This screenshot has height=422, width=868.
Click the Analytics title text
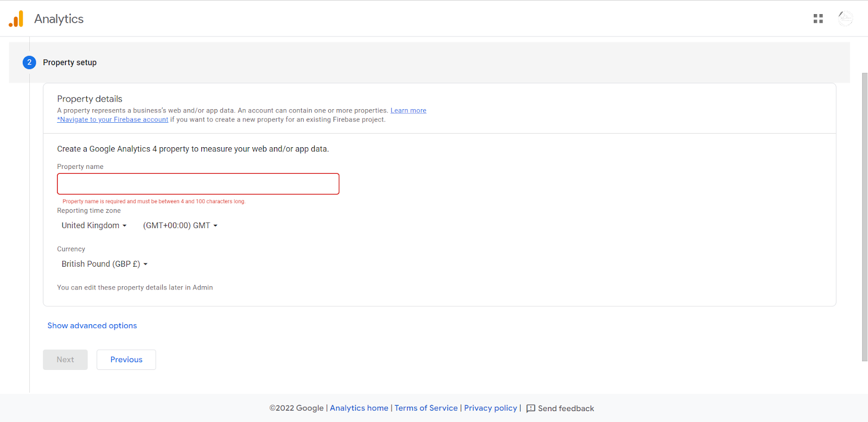(x=59, y=19)
